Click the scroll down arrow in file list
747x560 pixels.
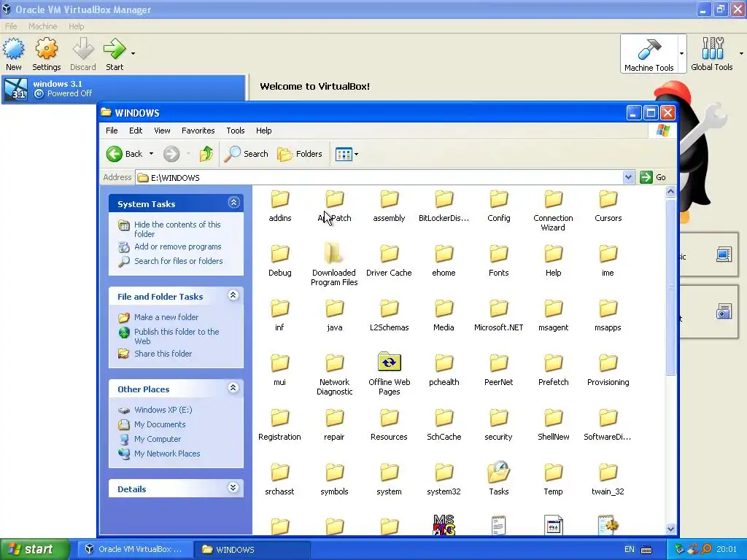(670, 529)
